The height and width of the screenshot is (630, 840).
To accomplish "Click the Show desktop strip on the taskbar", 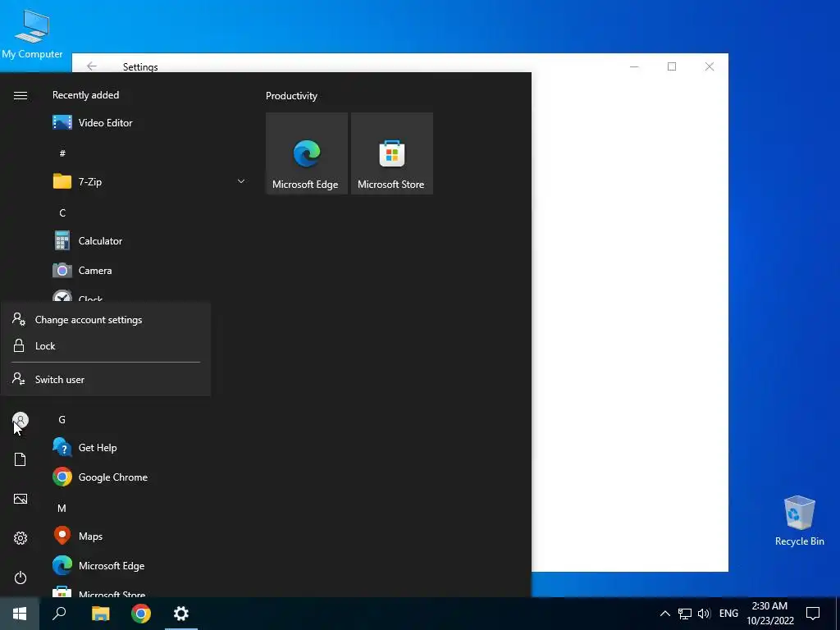I will tap(838, 614).
